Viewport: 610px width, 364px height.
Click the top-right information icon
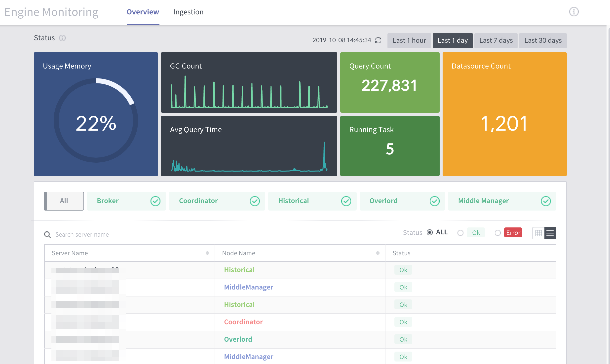574,12
